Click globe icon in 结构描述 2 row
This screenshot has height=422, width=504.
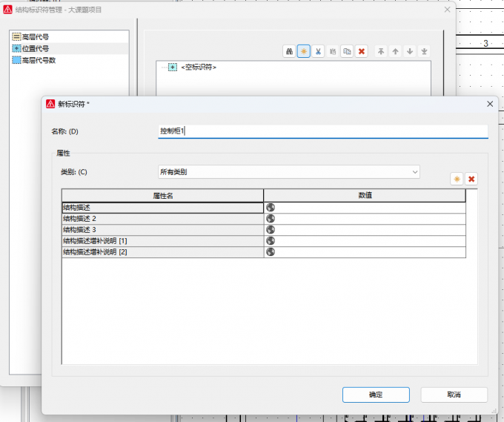(271, 219)
